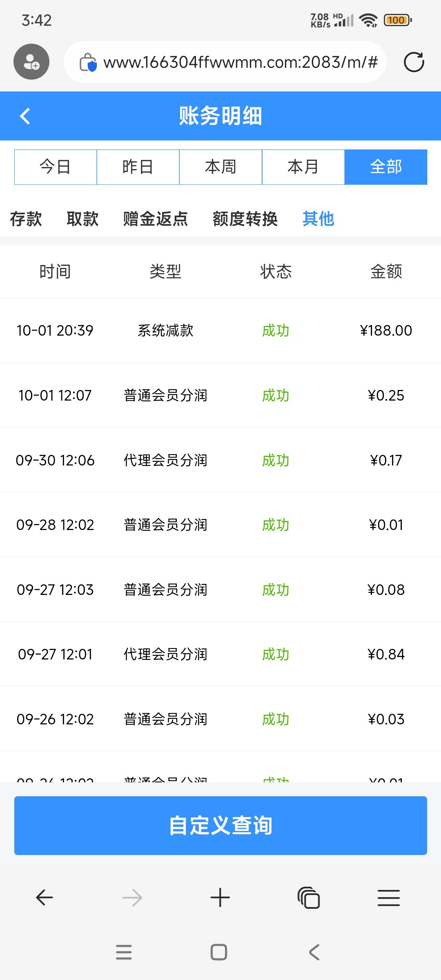
Task: Show the 赠金返点 records
Action: click(156, 219)
